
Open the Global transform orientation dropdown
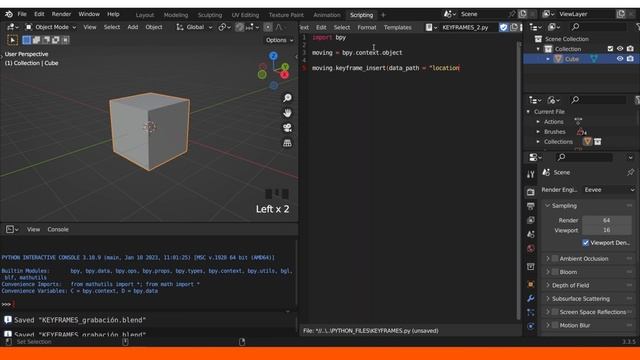[x=194, y=27]
